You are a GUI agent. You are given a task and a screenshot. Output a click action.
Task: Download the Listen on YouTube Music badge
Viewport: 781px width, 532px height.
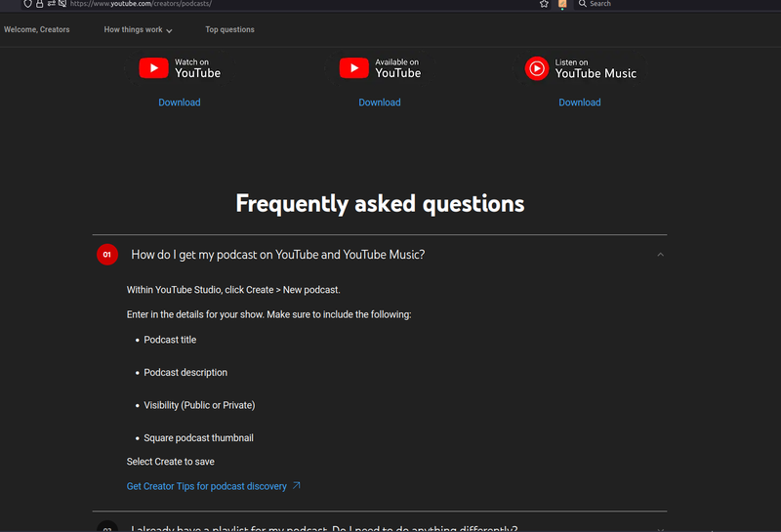coord(580,102)
